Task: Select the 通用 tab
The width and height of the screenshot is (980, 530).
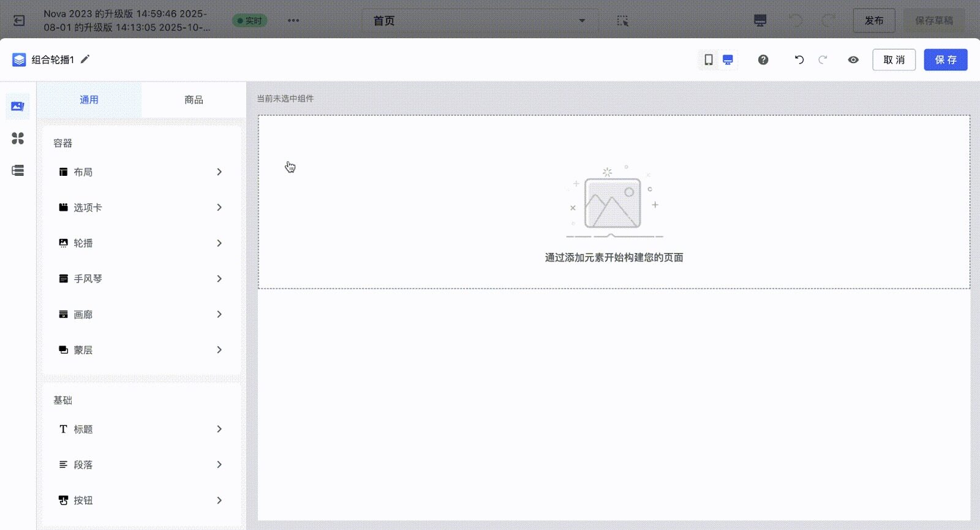Action: pos(89,100)
